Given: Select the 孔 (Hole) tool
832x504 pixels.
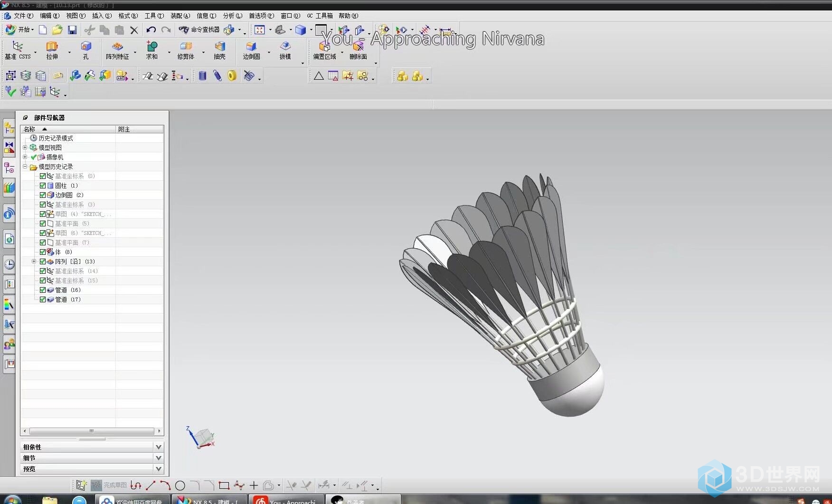Looking at the screenshot, I should click(x=86, y=50).
